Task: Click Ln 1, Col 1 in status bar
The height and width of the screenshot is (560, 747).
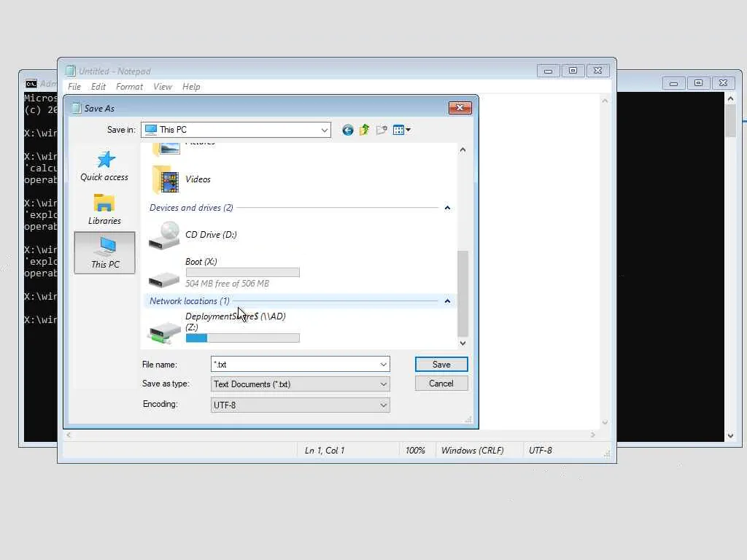Action: 325,451
